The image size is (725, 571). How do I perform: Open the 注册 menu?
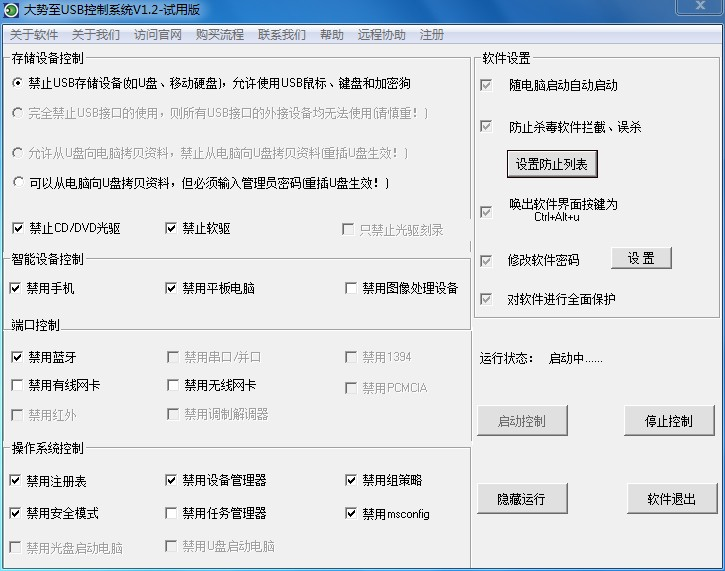pos(431,35)
